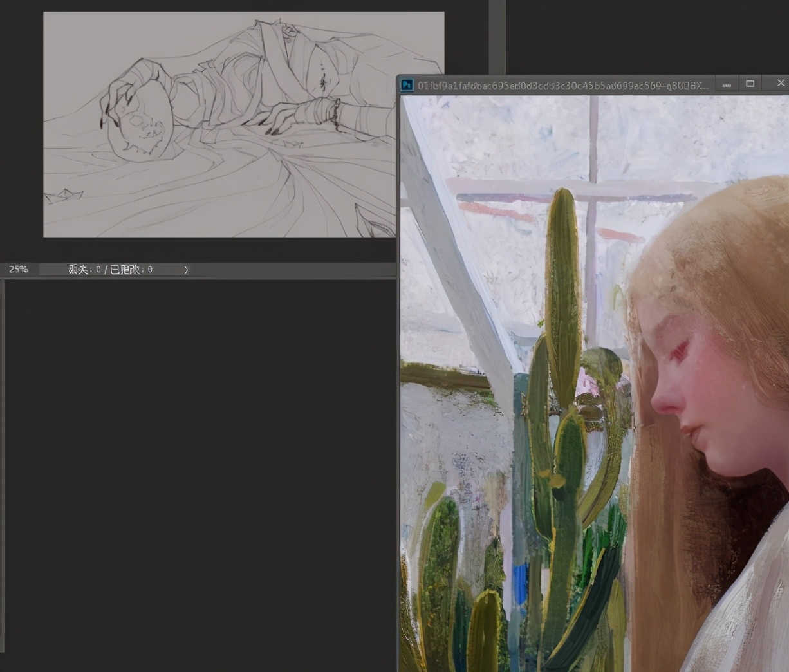The image size is (789, 672).
Task: Click the 25% zoom level field
Action: click(x=19, y=270)
